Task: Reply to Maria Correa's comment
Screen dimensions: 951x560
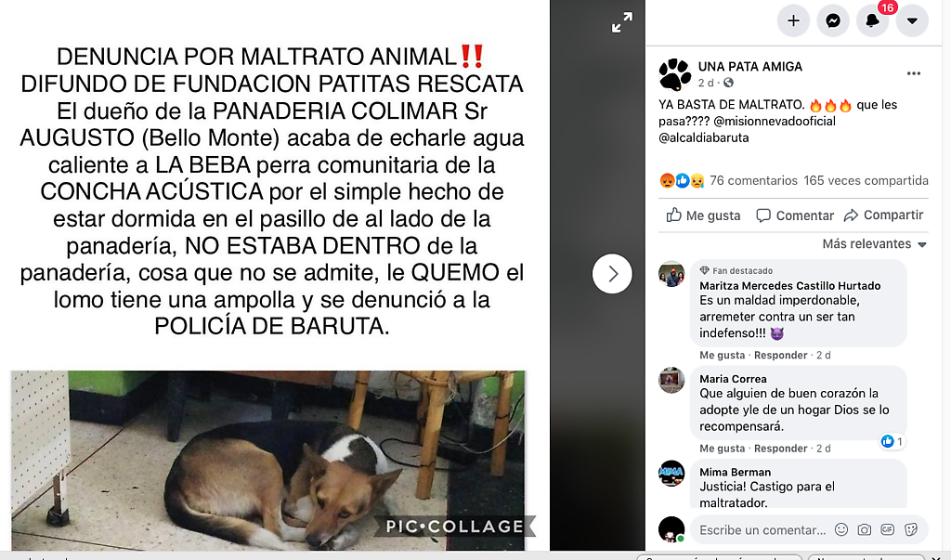Action: pyautogui.click(x=780, y=449)
